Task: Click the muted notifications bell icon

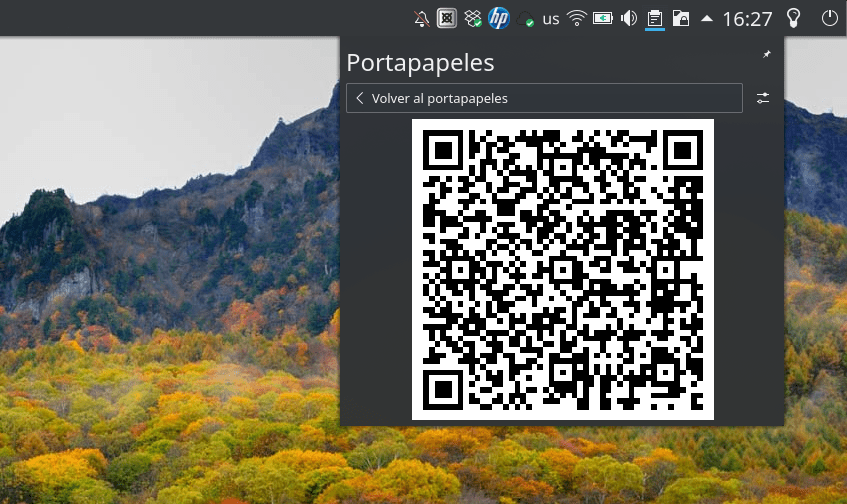Action: pyautogui.click(x=421, y=19)
